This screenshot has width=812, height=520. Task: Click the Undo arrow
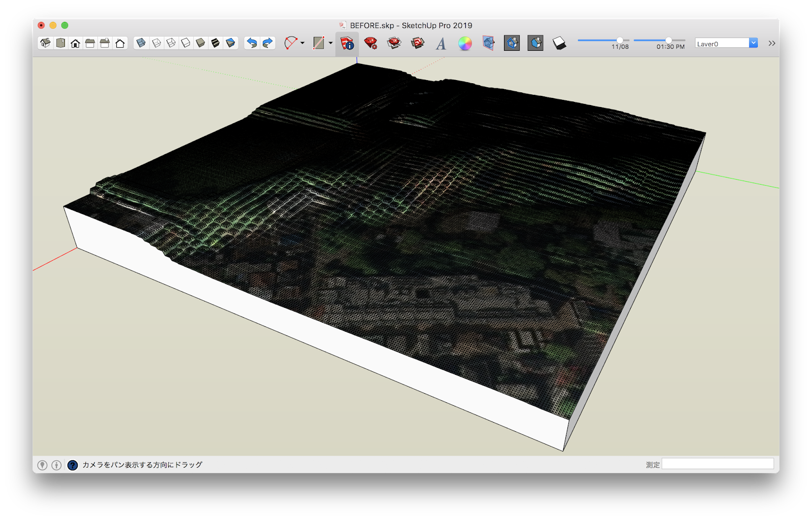252,43
